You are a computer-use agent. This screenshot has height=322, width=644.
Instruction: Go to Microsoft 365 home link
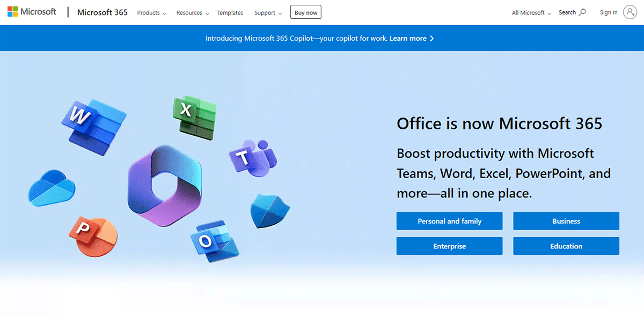pyautogui.click(x=103, y=12)
